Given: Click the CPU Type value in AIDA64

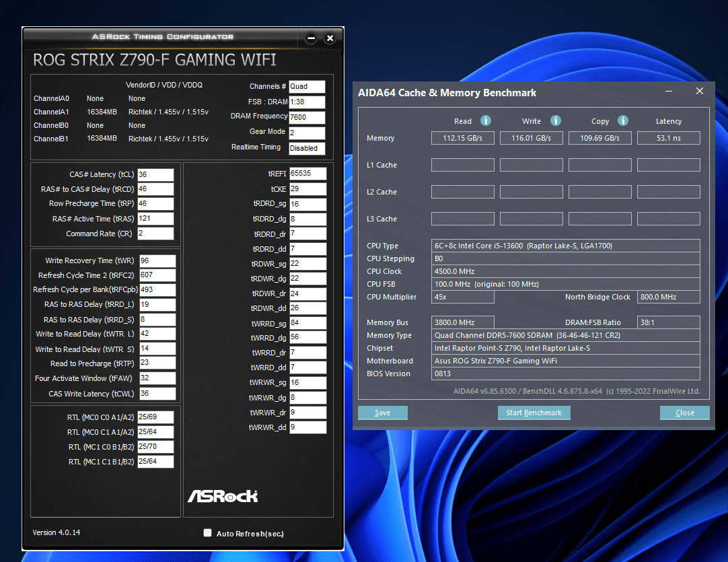Looking at the screenshot, I should [565, 246].
